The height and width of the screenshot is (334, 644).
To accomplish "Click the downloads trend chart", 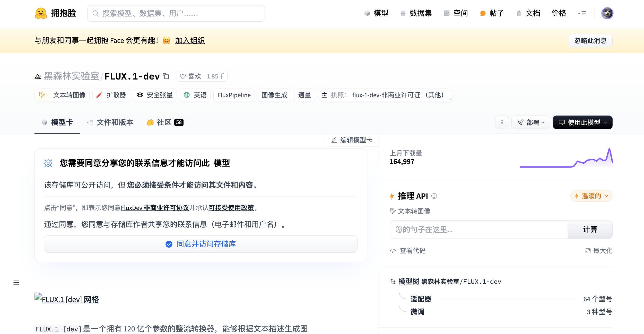I will [566, 158].
